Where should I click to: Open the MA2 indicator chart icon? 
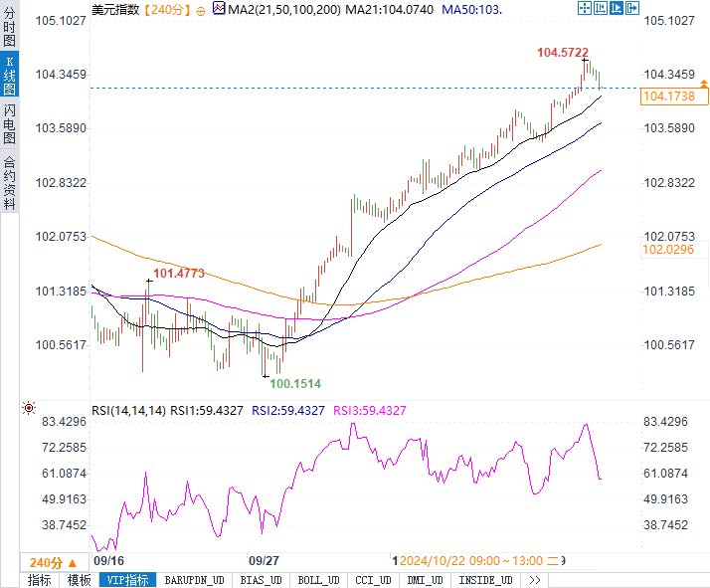219,8
